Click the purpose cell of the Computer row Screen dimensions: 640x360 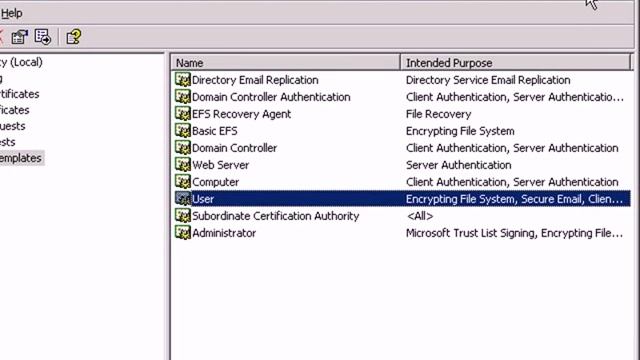pyautogui.click(x=512, y=182)
